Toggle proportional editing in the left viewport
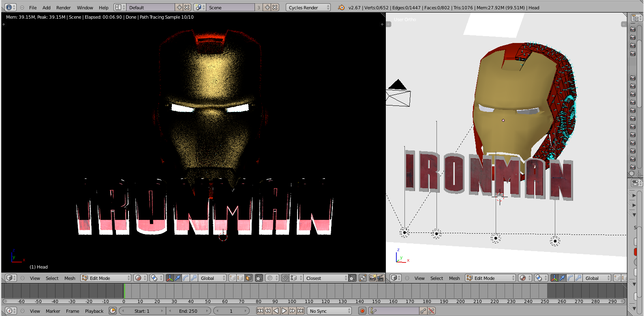Screen dimensions: 644x316 pos(272,278)
